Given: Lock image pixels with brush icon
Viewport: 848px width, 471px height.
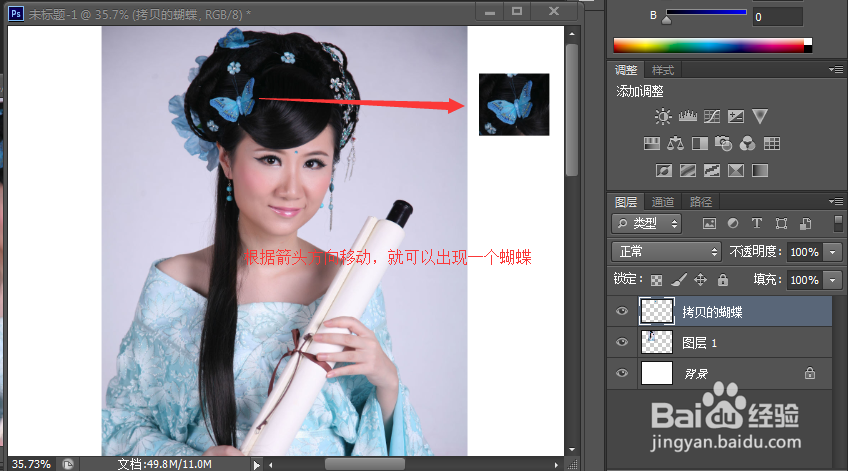Looking at the screenshot, I should [678, 280].
